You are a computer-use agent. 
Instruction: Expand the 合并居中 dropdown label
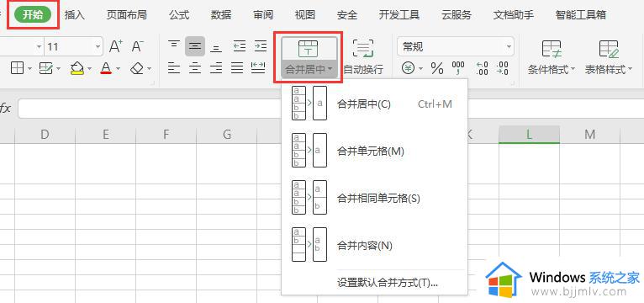(x=309, y=70)
